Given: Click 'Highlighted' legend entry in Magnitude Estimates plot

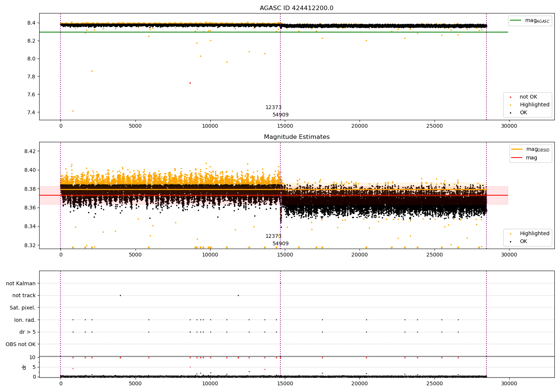Looking at the screenshot, I should 535,234.
